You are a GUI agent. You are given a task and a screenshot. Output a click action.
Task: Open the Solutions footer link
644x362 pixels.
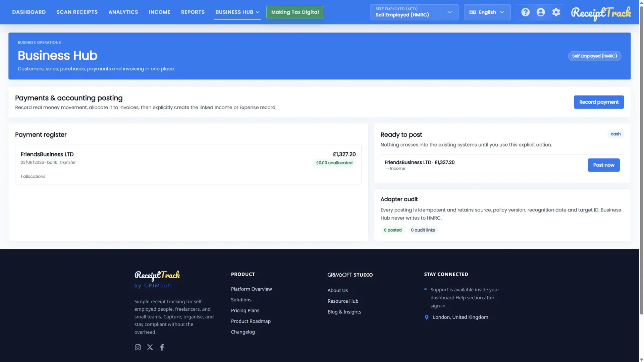click(241, 300)
